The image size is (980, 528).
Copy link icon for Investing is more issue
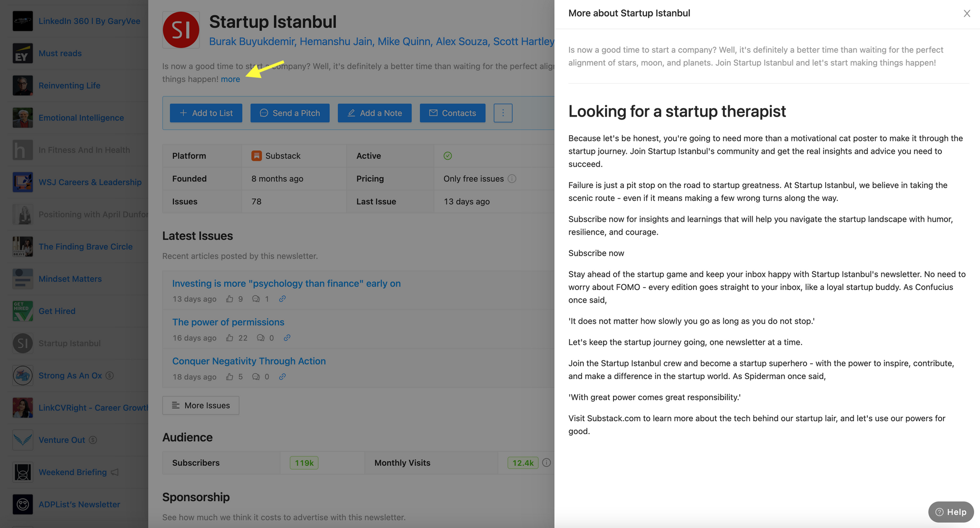pyautogui.click(x=282, y=299)
